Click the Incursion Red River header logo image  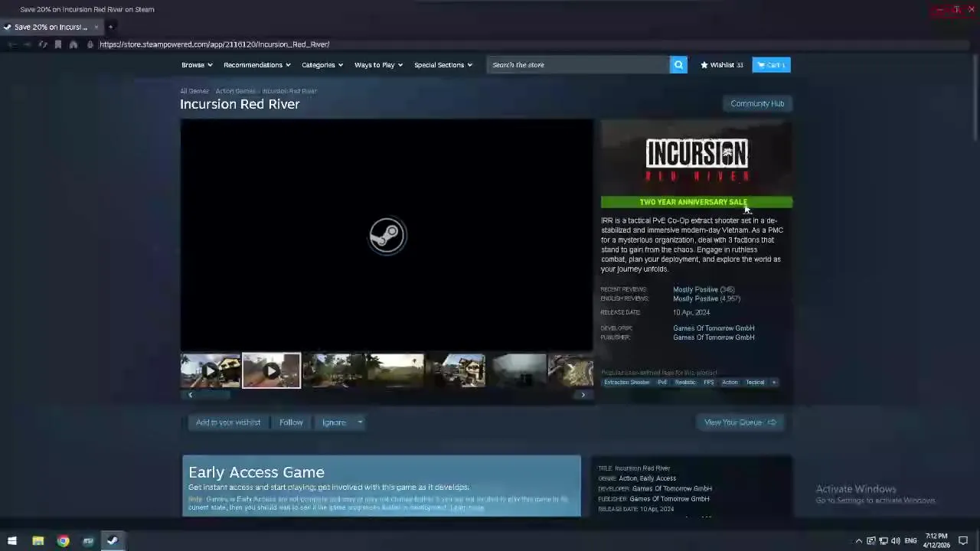pos(696,158)
